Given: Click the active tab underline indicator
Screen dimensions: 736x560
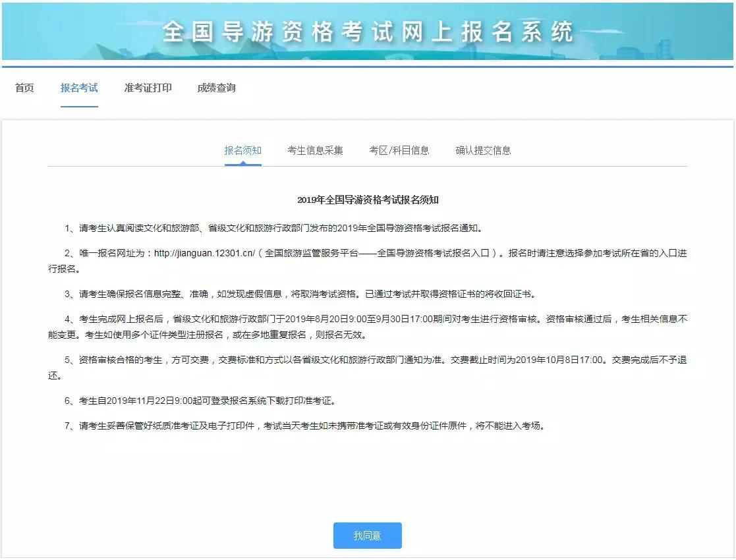Looking at the screenshot, I should tap(242, 164).
